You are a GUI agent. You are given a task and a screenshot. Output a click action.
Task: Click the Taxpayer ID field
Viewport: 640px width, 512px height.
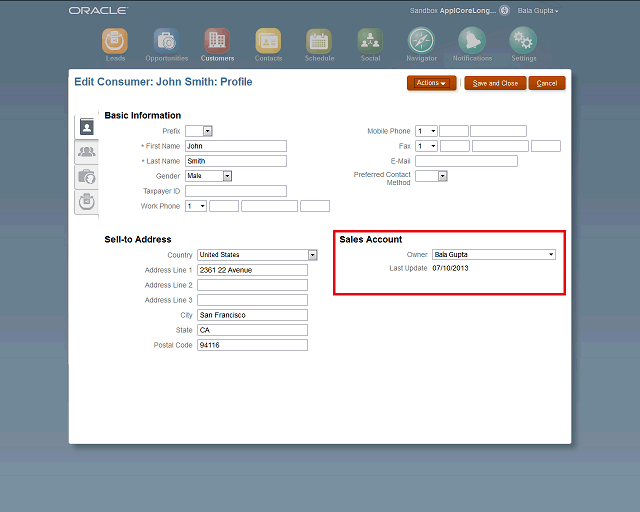pos(236,191)
